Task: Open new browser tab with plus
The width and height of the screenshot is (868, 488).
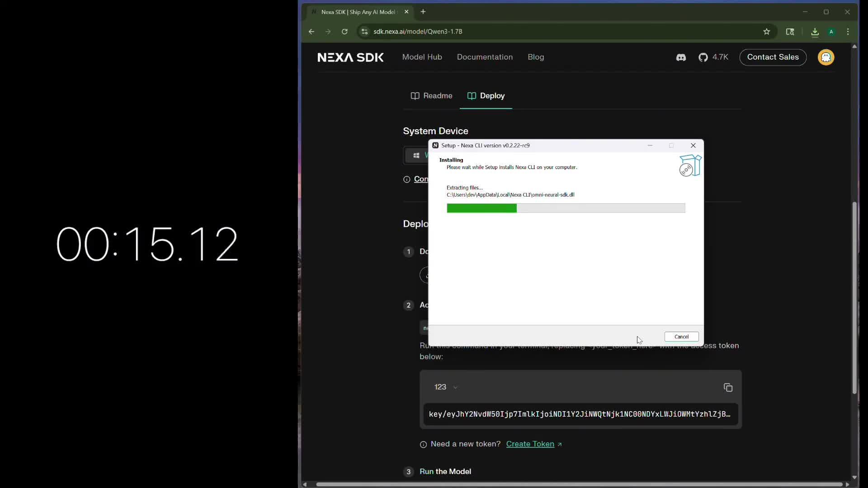Action: tap(423, 12)
